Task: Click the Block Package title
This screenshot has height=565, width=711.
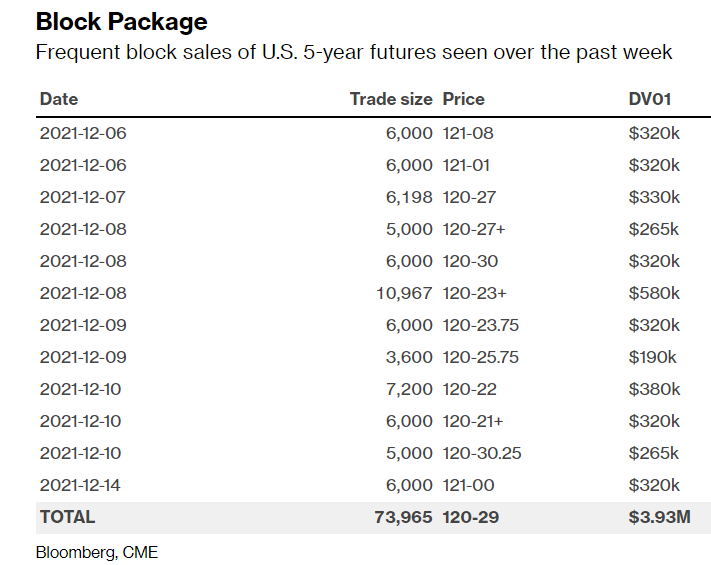Action: coord(122,21)
